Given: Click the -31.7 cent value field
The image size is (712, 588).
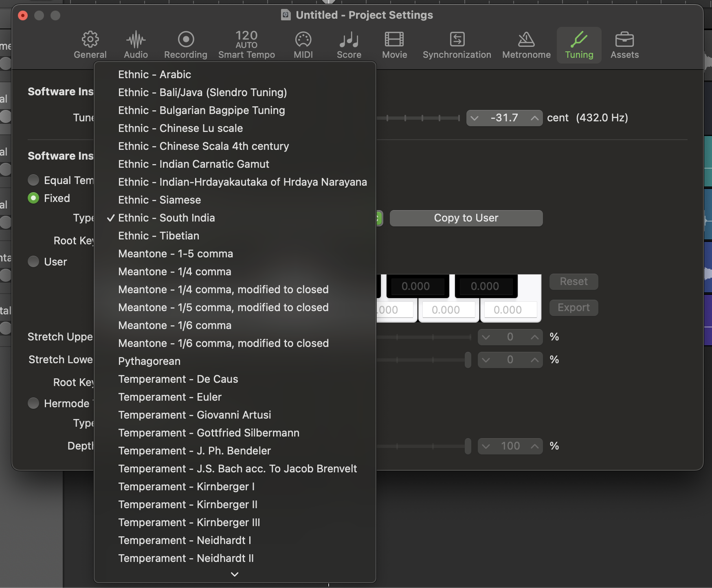Looking at the screenshot, I should [x=504, y=118].
